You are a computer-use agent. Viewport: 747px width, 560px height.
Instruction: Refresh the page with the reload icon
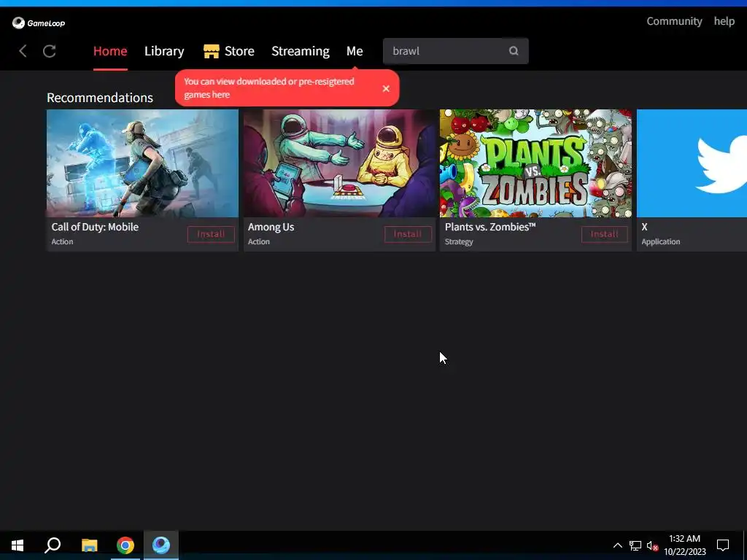(50, 51)
